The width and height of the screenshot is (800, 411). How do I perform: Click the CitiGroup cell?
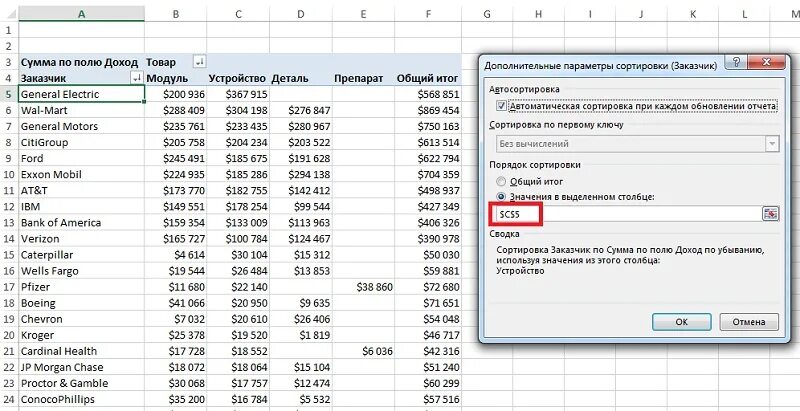[x=82, y=142]
